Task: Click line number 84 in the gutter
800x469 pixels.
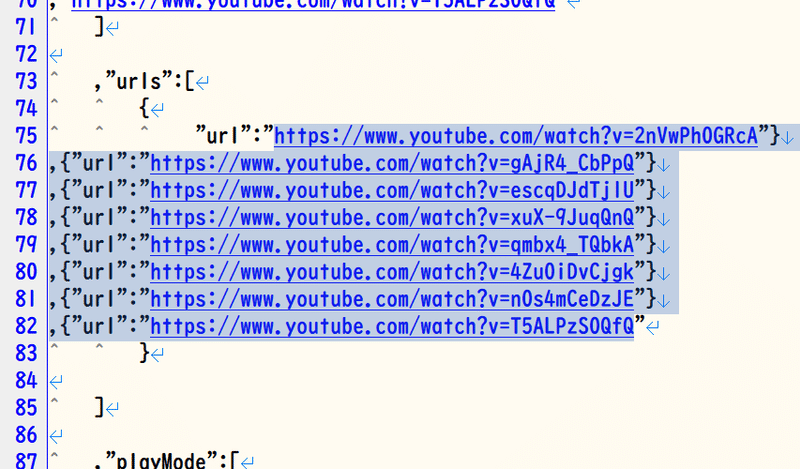Action: [x=26, y=380]
